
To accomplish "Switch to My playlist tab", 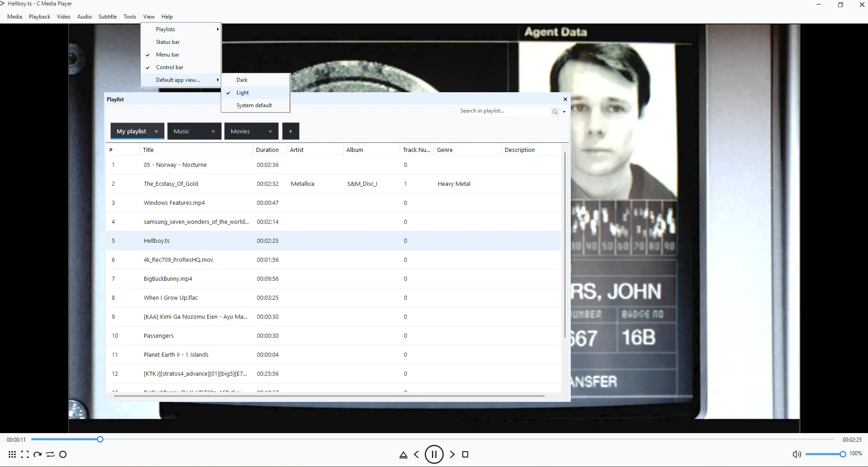I will point(131,131).
